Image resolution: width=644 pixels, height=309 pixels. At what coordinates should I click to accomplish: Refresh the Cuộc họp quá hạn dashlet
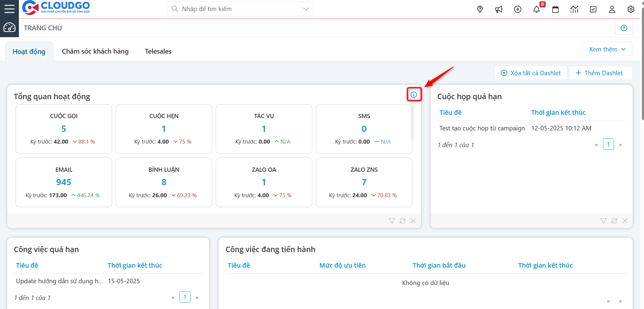tap(614, 221)
